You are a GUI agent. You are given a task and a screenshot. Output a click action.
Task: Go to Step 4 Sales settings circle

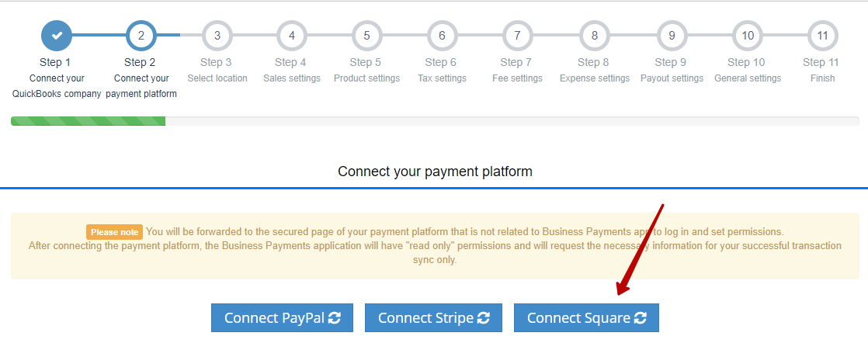[x=292, y=36]
